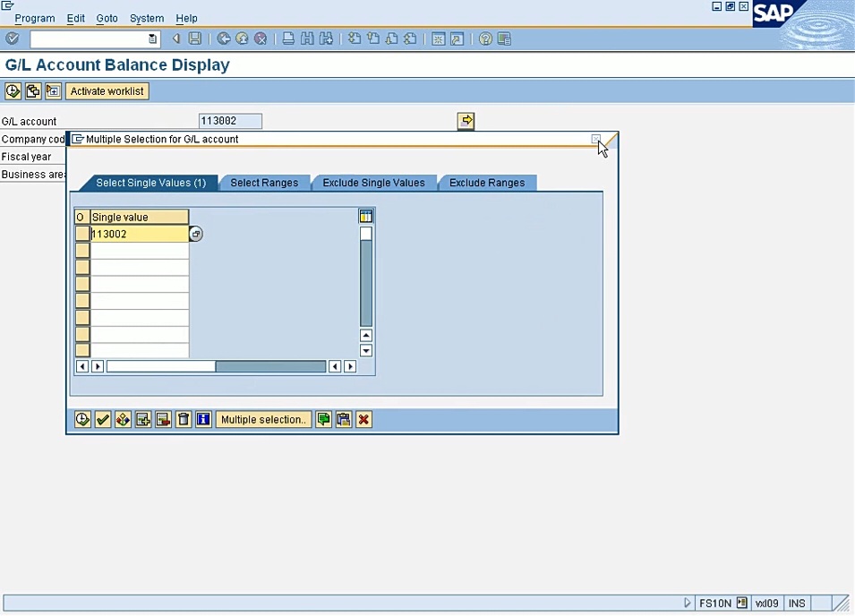The height and width of the screenshot is (616, 855).
Task: Click the yellow Exit up-arrow icon
Action: point(242,38)
